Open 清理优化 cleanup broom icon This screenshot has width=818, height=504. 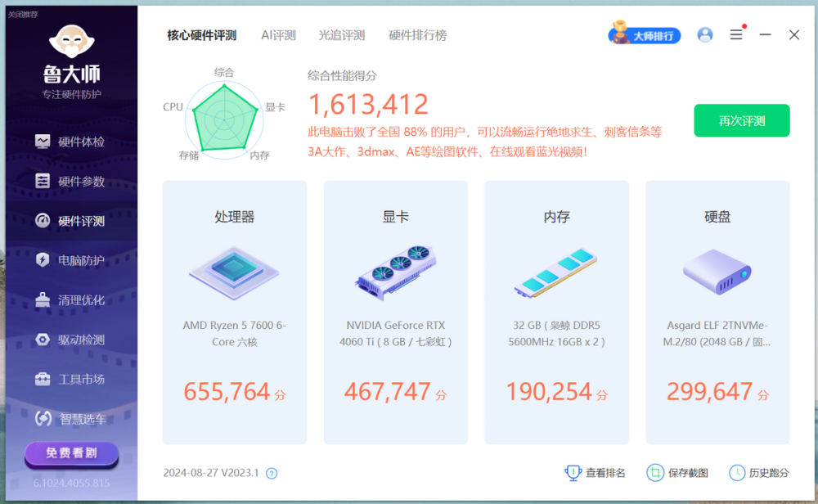pyautogui.click(x=43, y=299)
